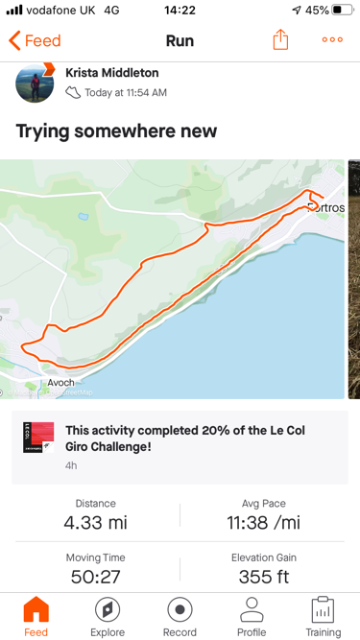This screenshot has width=360, height=640.
Task: Open the Le Col Giro Challenge notification
Action: [180, 447]
